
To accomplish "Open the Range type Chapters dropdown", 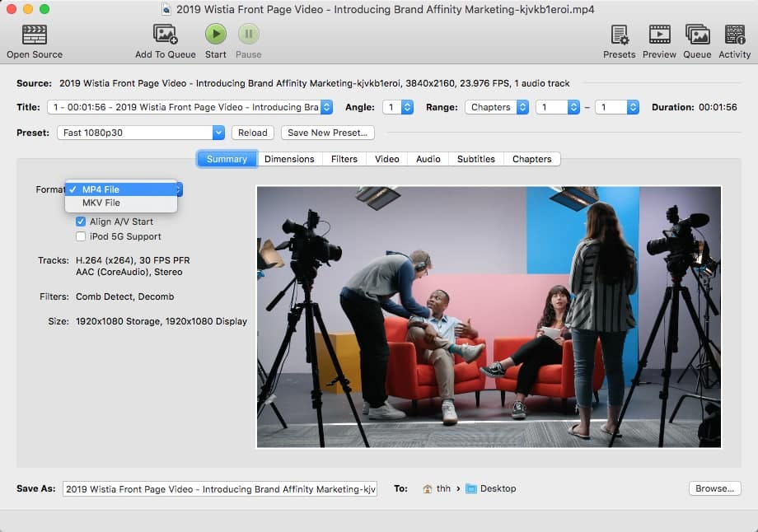I will 497,107.
